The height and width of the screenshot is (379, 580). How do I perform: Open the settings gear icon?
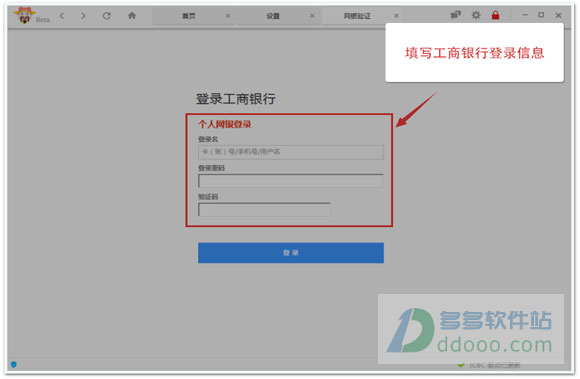pyautogui.click(x=476, y=15)
